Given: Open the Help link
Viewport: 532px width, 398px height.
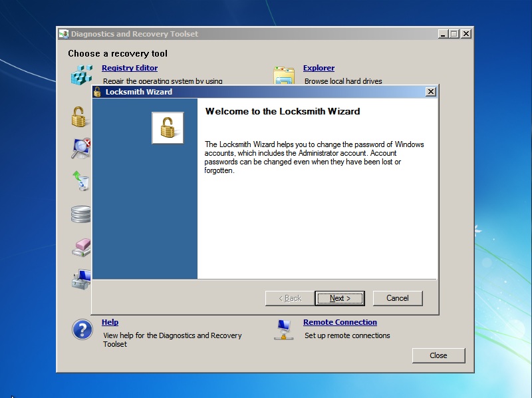Looking at the screenshot, I should [110, 322].
